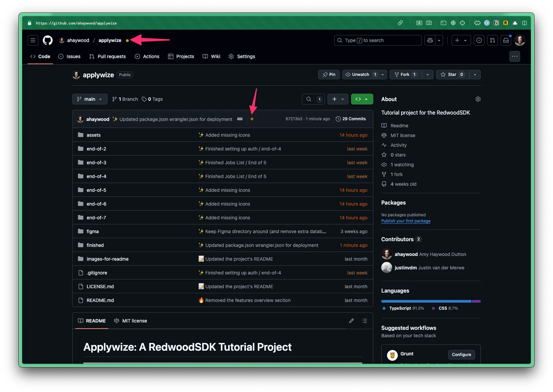The height and width of the screenshot is (392, 553).
Task: Expand the Fork options dropdown arrow
Action: pos(427,75)
